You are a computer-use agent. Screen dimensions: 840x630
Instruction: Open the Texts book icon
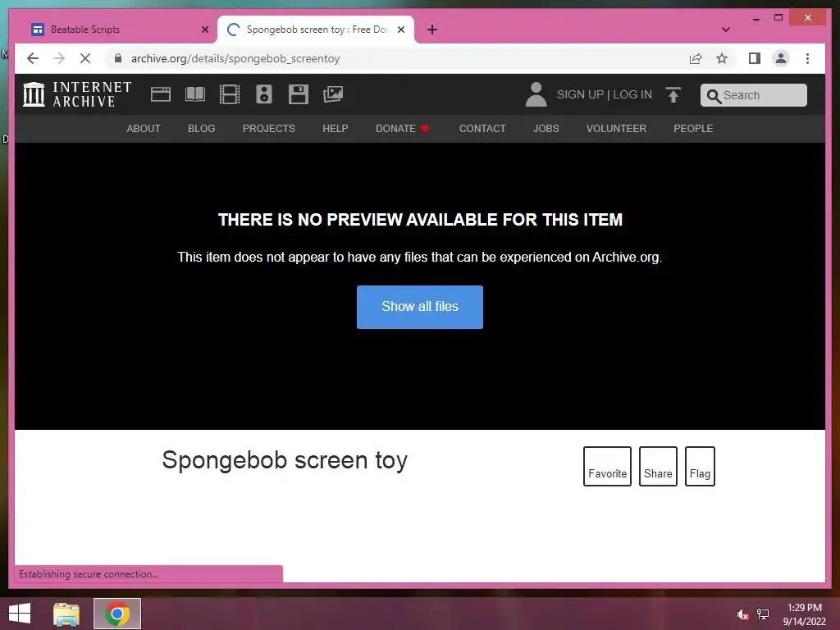[195, 94]
